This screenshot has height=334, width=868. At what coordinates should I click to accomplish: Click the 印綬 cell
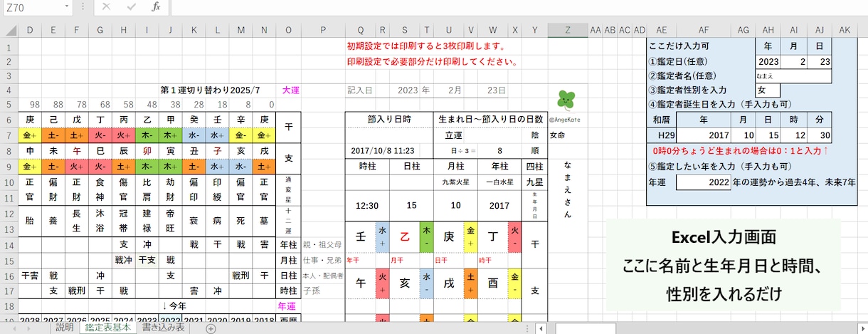pos(216,189)
